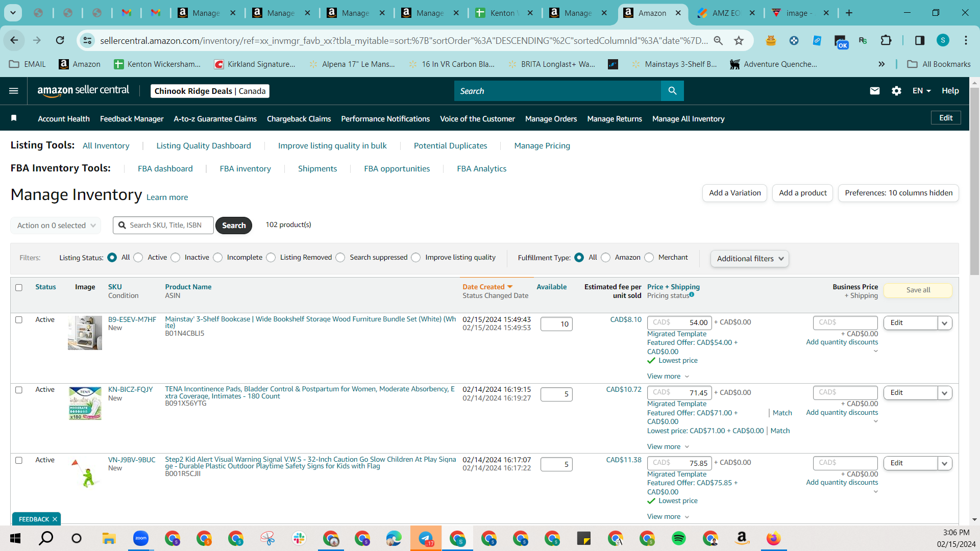This screenshot has width=980, height=551.
Task: Select Merchant fulfillment type
Action: (649, 258)
